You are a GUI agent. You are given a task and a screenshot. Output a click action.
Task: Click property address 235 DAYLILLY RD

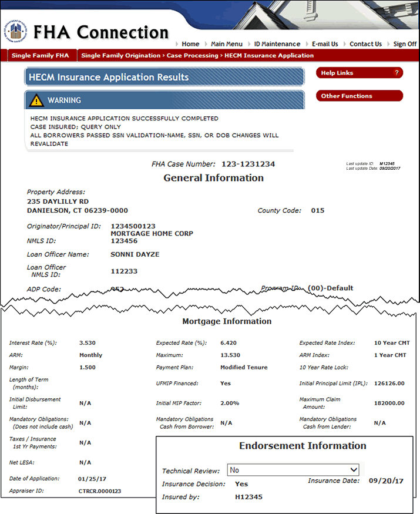[58, 201]
